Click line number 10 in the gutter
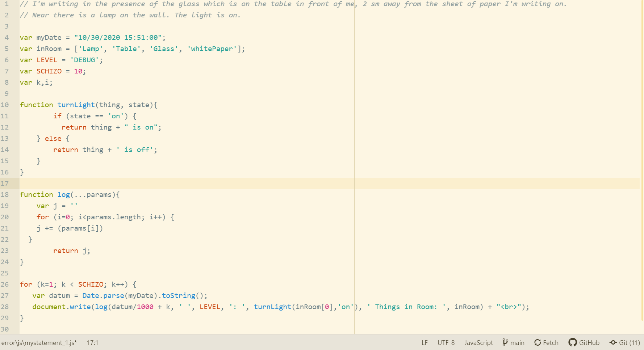The height and width of the screenshot is (350, 644). [5, 105]
